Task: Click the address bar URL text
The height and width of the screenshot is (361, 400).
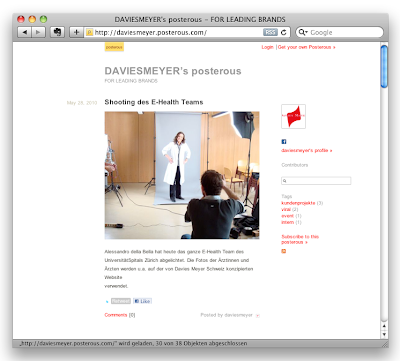Action: click(151, 32)
